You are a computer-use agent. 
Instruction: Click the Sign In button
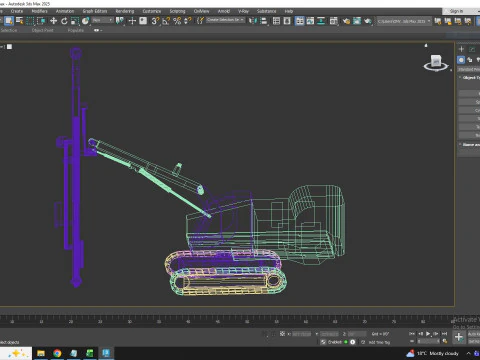point(456,11)
